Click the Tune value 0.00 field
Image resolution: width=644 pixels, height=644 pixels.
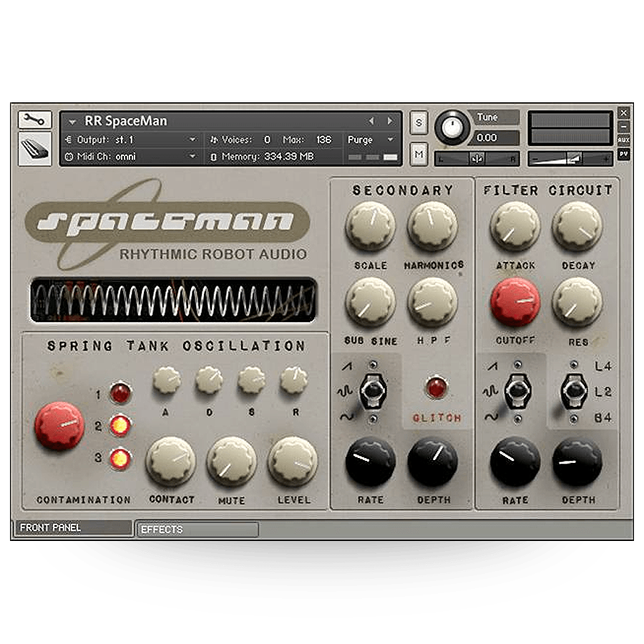click(x=496, y=137)
